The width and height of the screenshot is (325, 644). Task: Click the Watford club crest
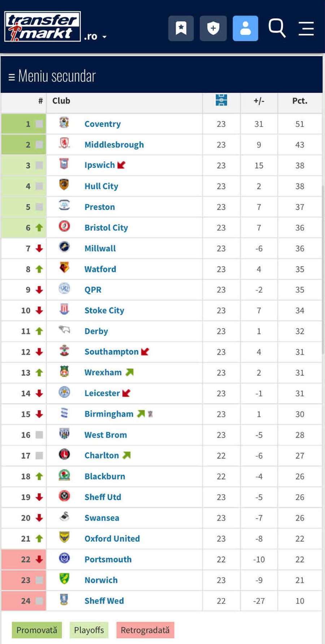[64, 268]
